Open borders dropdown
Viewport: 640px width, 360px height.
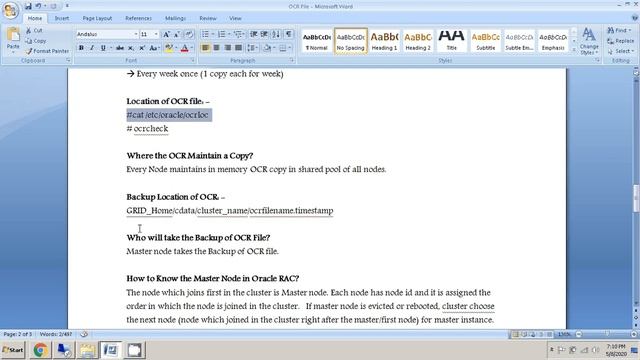coord(289,48)
